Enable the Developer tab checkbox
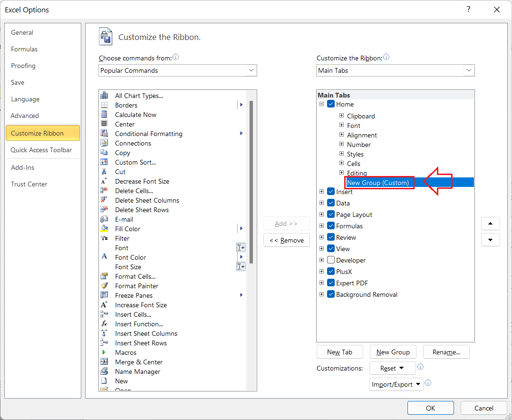 coord(330,260)
